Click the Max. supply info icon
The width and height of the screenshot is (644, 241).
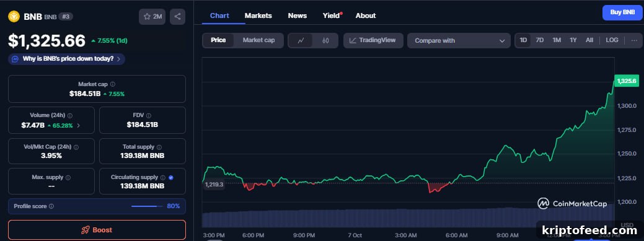point(68,178)
